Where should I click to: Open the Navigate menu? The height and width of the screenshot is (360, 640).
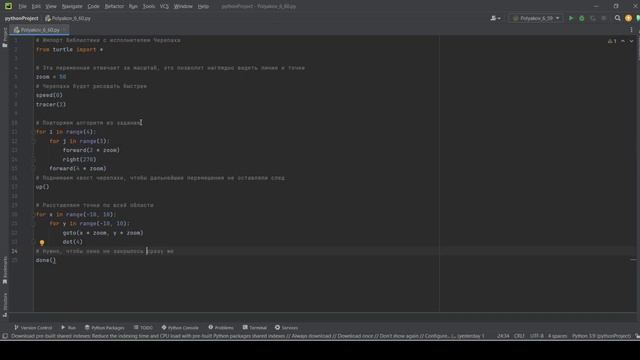(x=72, y=6)
